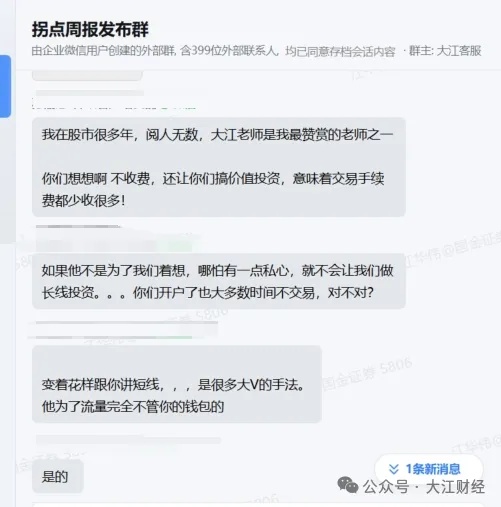Click the blue active-chat indicator in sidebar
The height and width of the screenshot is (507, 501).
5,86
